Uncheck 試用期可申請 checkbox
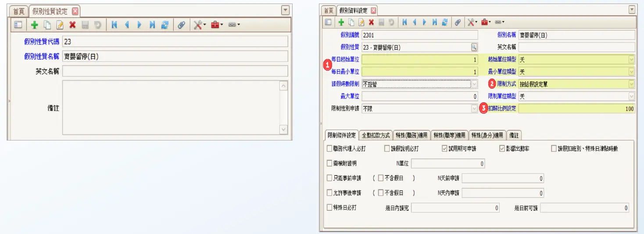The height and width of the screenshot is (234, 644). point(444,149)
